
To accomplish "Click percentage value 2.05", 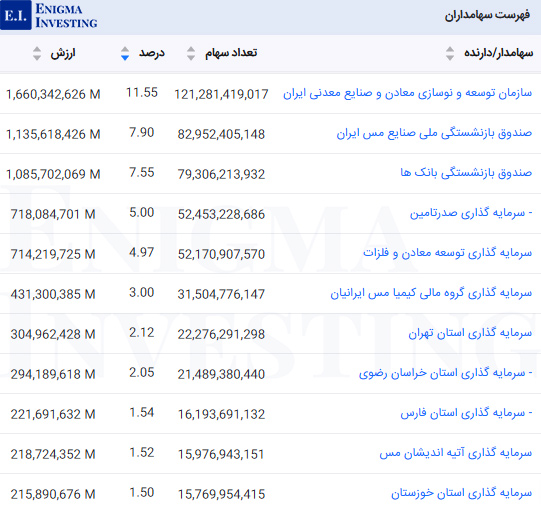I will coord(142,373).
